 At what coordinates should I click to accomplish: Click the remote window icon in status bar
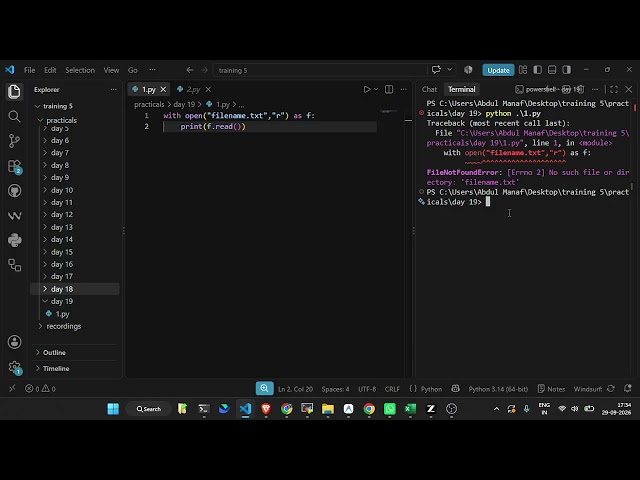click(12, 388)
